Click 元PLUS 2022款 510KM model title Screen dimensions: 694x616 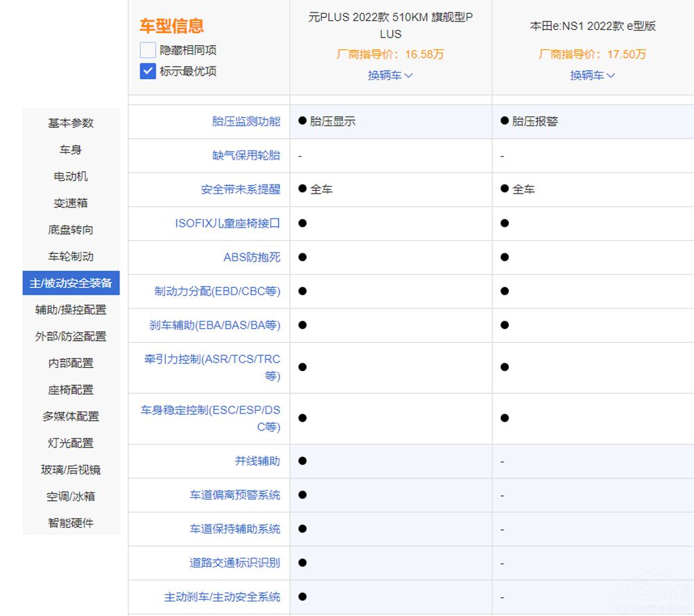pyautogui.click(x=390, y=26)
